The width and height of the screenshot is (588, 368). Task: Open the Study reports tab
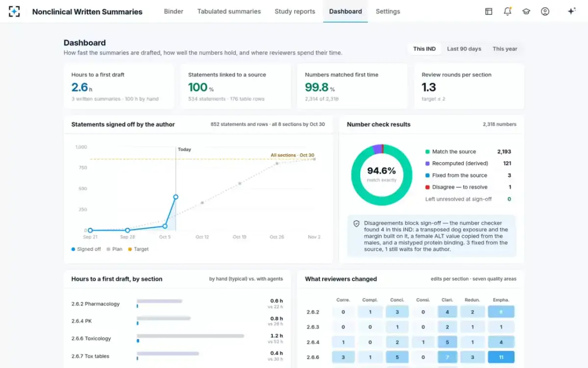[x=295, y=11]
